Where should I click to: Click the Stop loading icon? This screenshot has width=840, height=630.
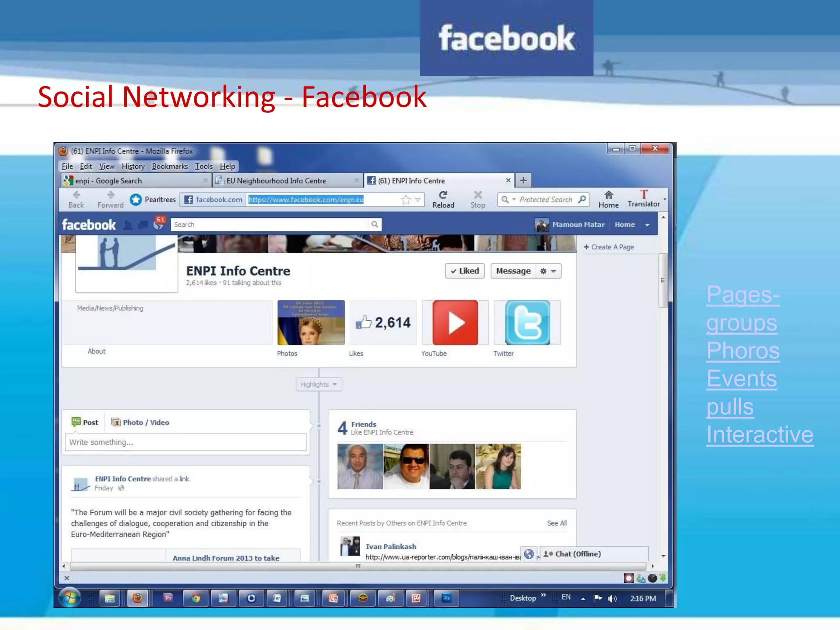coord(478,195)
